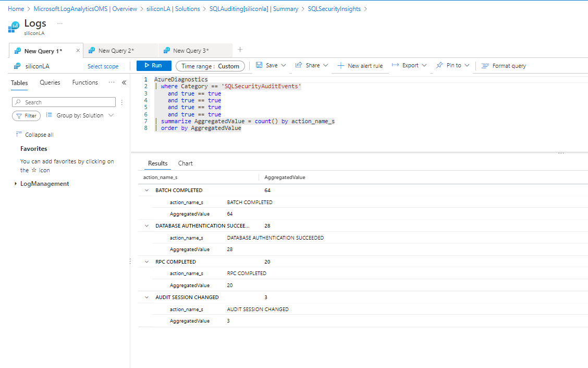This screenshot has height=368, width=588.
Task: Click Select scope link
Action: coord(103,66)
